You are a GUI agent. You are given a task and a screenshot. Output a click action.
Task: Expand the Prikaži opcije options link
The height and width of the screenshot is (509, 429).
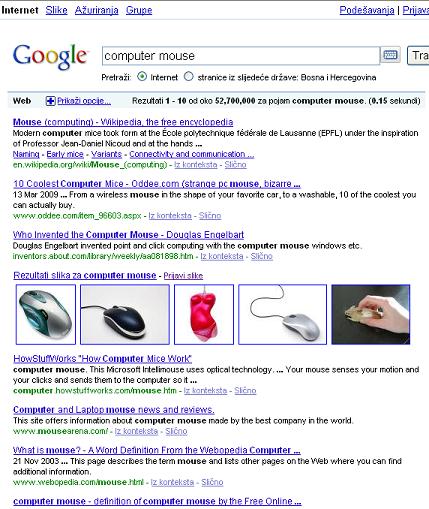tap(84, 101)
